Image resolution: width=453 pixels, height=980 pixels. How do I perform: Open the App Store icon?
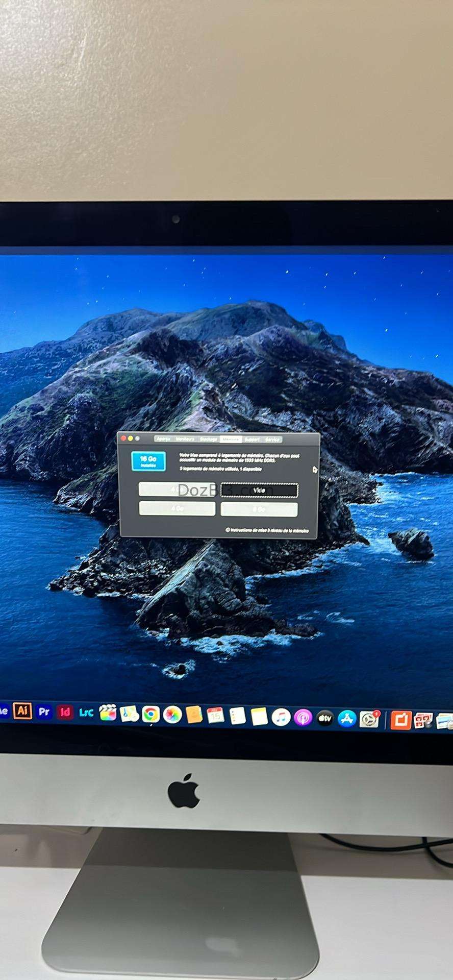pos(347,719)
